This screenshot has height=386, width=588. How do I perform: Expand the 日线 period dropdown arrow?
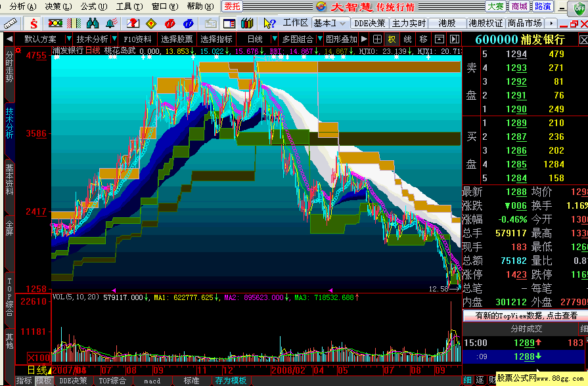pos(275,39)
